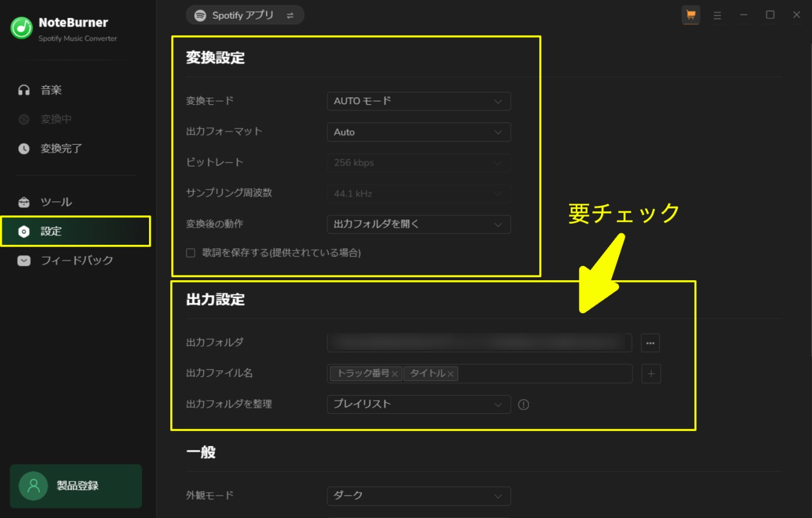
Task: Browse output folder with the ellipsis button
Action: click(x=650, y=343)
